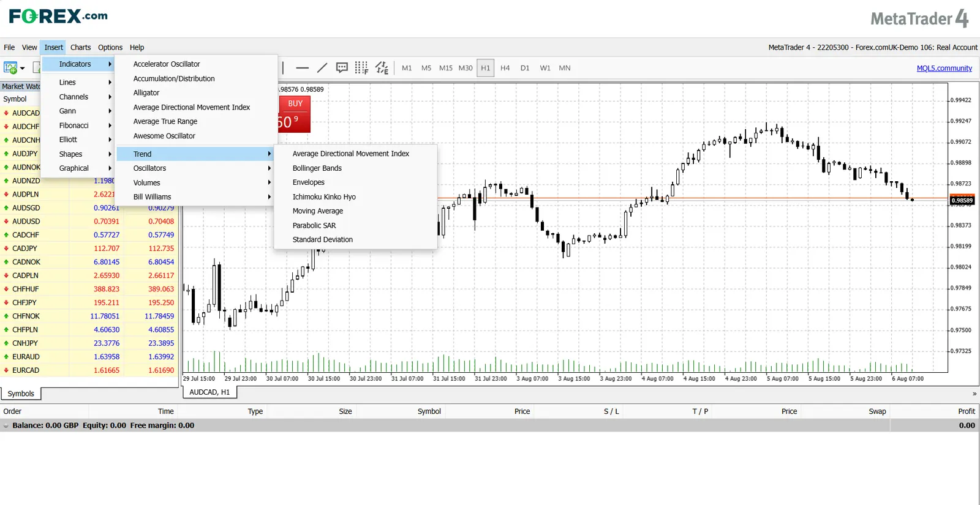Switch chart to H4 timeframe
The width and height of the screenshot is (980, 505).
coord(505,68)
